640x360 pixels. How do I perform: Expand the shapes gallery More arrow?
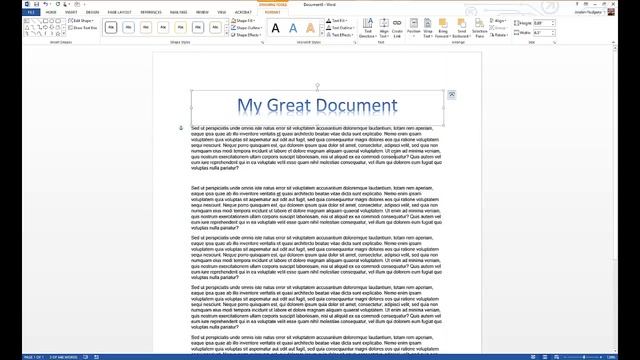click(64, 34)
